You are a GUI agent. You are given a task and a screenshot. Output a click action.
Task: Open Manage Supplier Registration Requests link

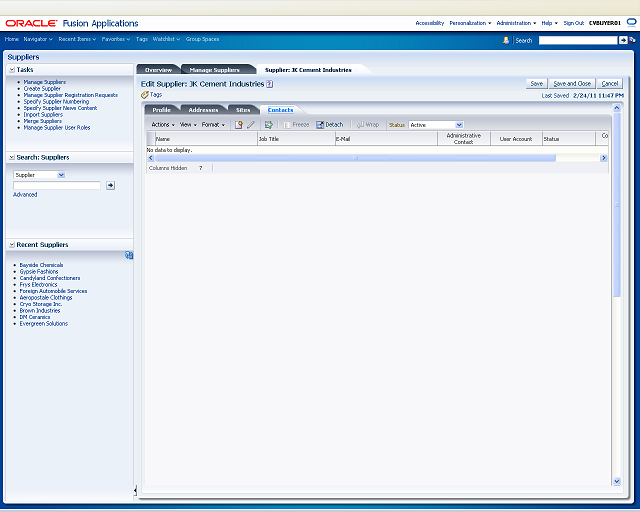71,95
